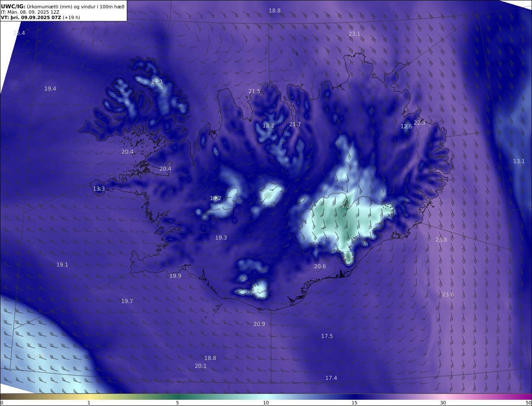This screenshot has height=406, width=532.
Task: Select the 12.2 value label
Action: (268, 125)
